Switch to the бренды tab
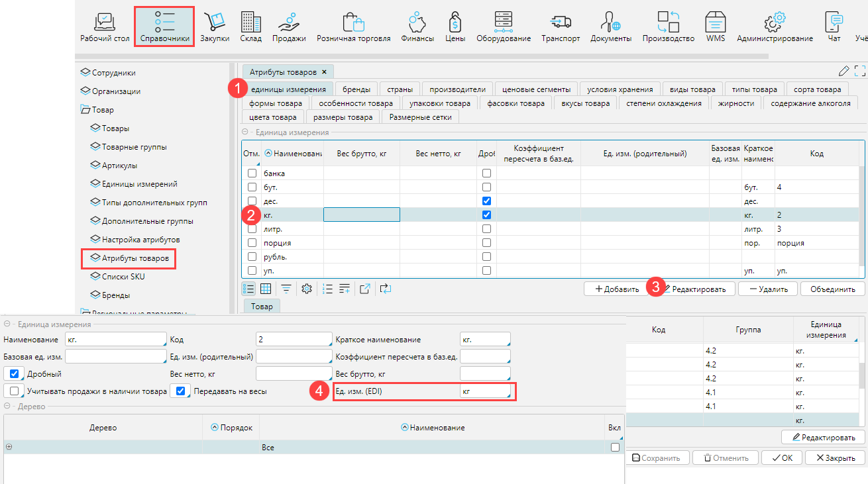Viewport: 868px width, 484px height. tap(356, 89)
